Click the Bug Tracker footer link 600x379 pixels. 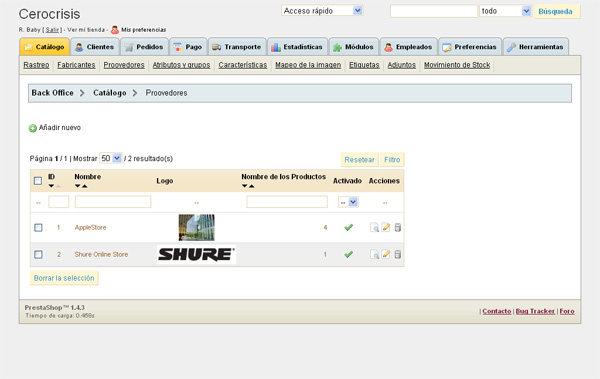point(535,311)
